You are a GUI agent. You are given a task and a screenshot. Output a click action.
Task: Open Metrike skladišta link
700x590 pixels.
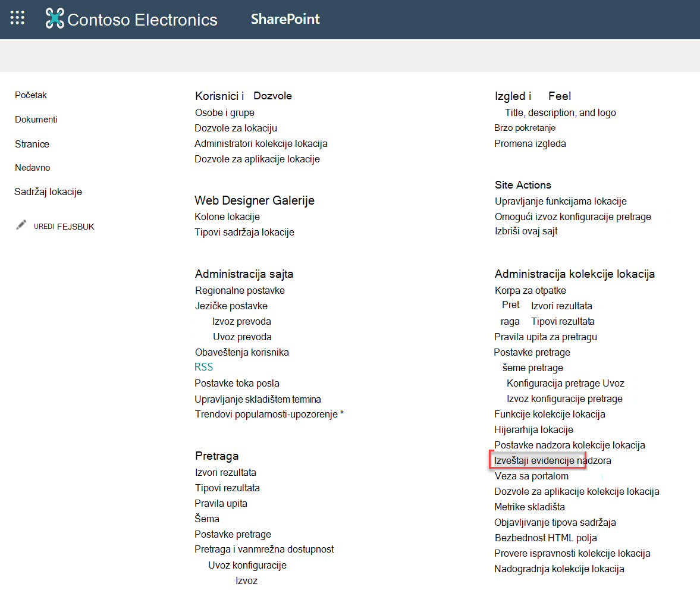pyautogui.click(x=529, y=507)
